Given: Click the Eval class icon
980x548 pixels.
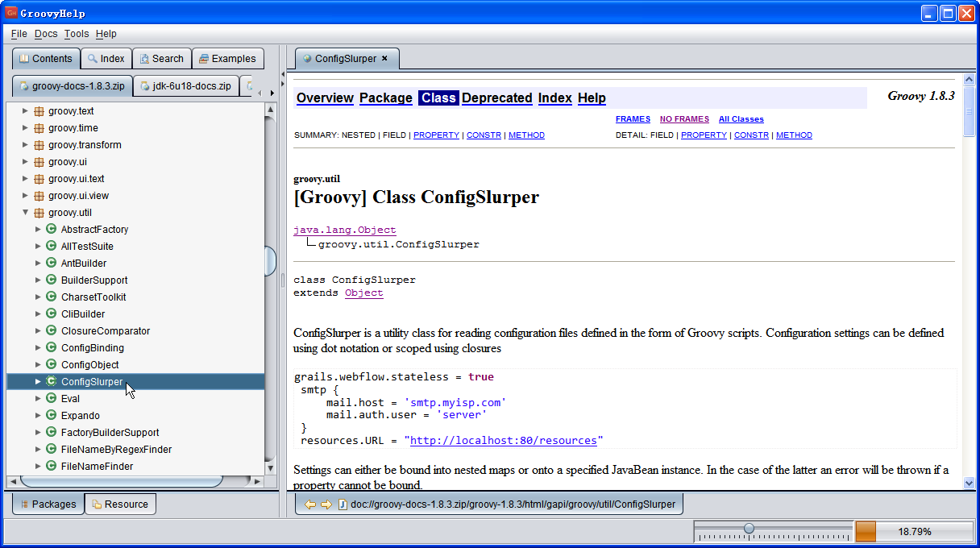Looking at the screenshot, I should click(x=52, y=399).
